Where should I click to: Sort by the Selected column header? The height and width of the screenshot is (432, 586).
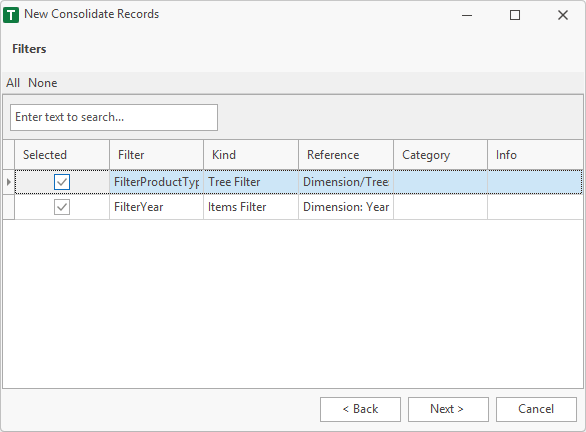(62, 155)
